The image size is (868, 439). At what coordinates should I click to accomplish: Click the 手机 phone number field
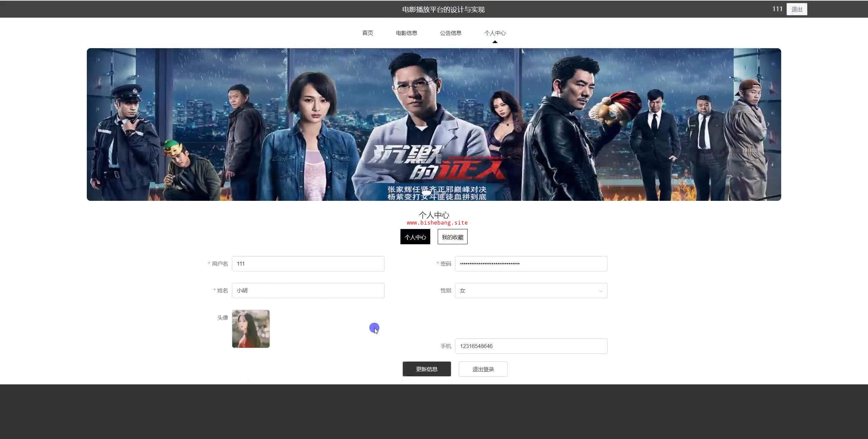click(531, 346)
